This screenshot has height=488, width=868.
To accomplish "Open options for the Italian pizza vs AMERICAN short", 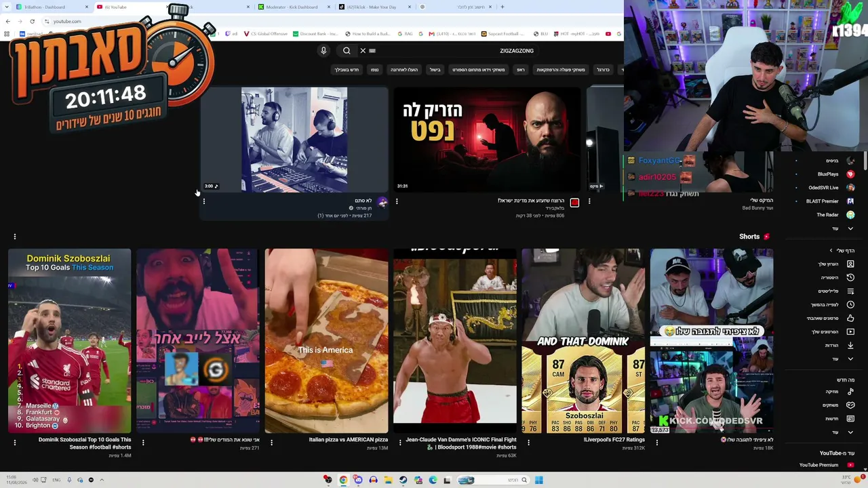I will 271,443.
